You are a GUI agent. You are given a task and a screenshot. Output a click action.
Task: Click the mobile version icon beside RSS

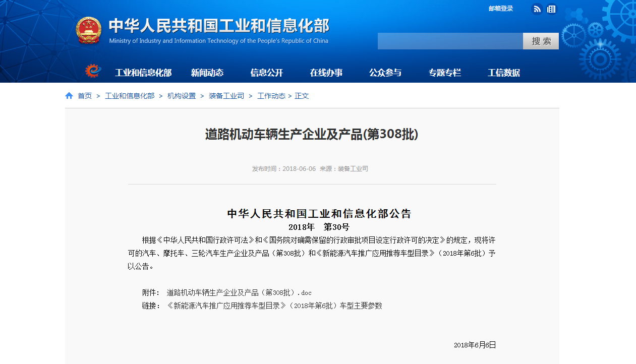tap(551, 9)
